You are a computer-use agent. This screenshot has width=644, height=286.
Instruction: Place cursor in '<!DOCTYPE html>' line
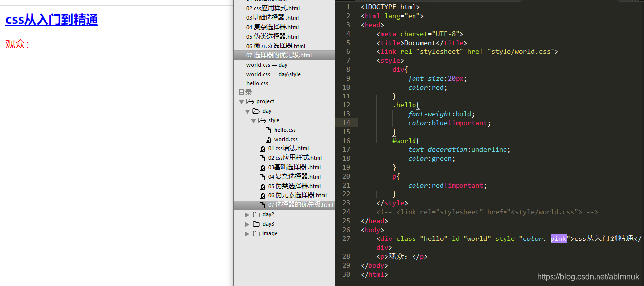point(390,7)
